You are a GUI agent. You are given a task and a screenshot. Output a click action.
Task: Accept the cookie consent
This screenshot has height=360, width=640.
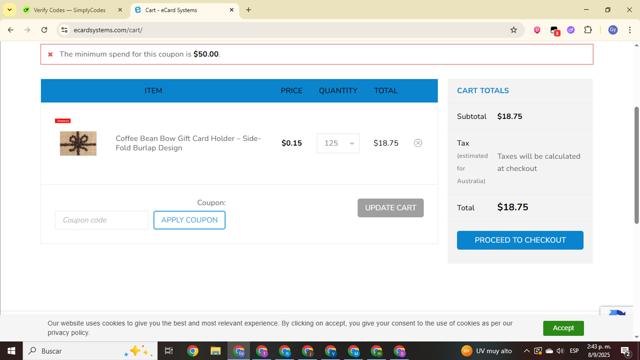click(563, 328)
